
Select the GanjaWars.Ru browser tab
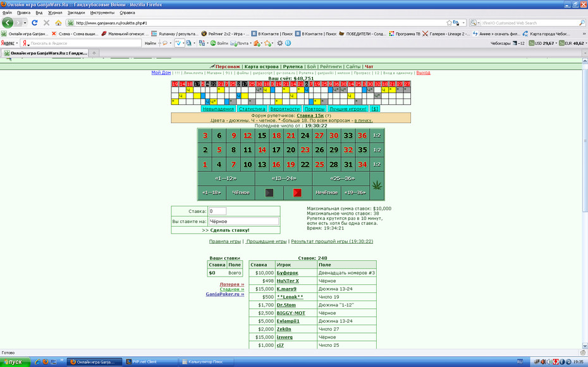45,53
